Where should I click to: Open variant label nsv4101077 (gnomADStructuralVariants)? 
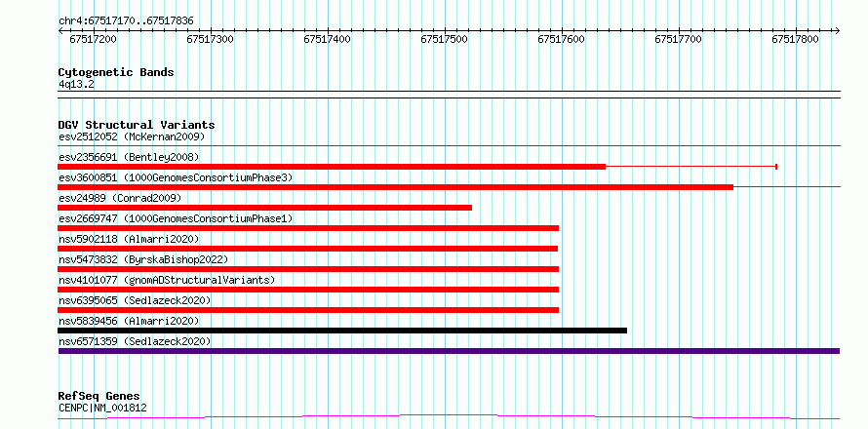167,280
